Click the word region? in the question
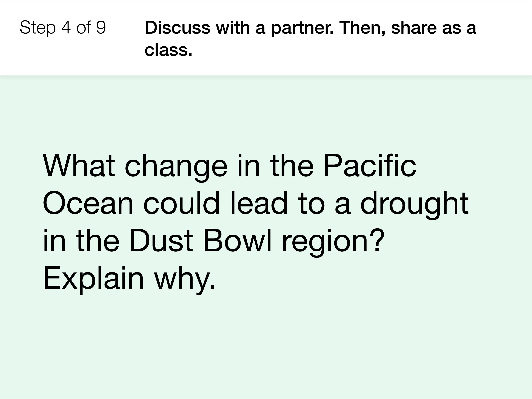Screen dimensions: 532x399 pyautogui.click(x=333, y=242)
